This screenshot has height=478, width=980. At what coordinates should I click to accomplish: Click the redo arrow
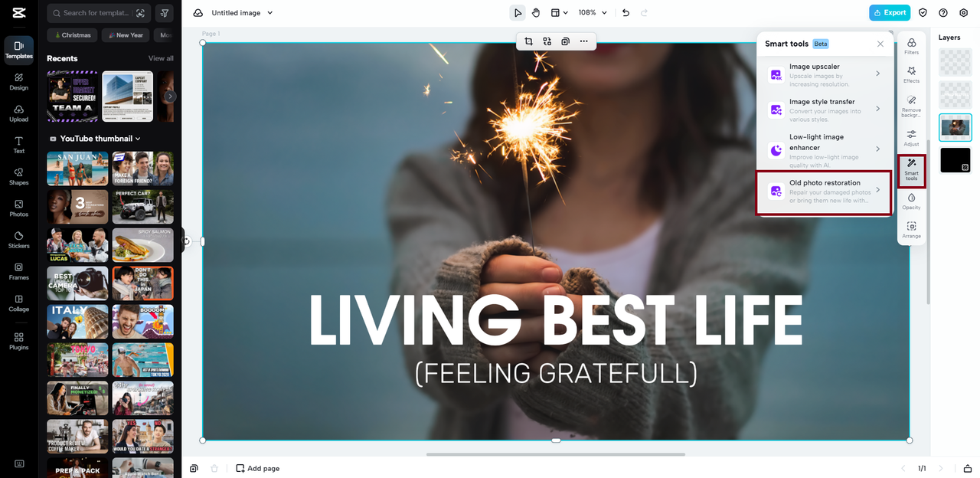click(644, 12)
